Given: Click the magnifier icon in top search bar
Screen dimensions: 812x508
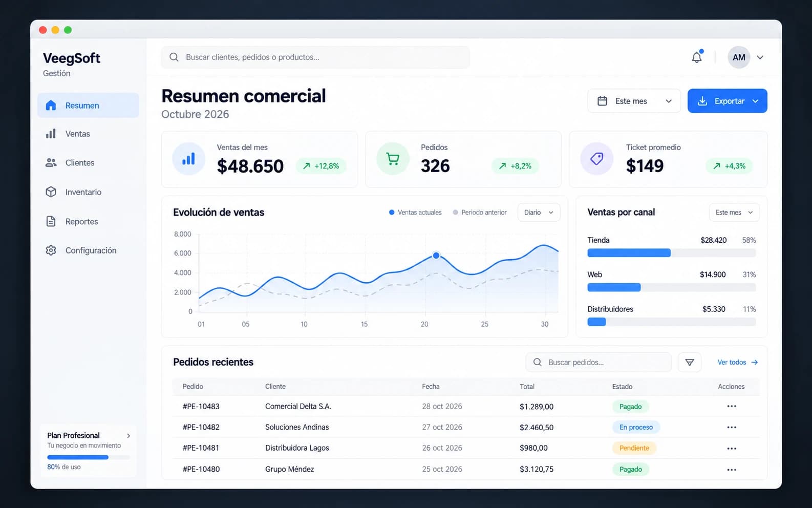Looking at the screenshot, I should coord(174,57).
